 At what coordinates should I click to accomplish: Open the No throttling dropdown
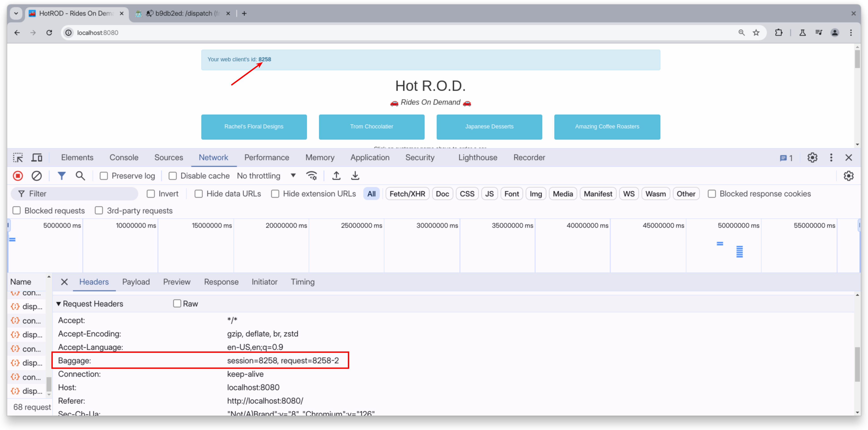click(266, 176)
